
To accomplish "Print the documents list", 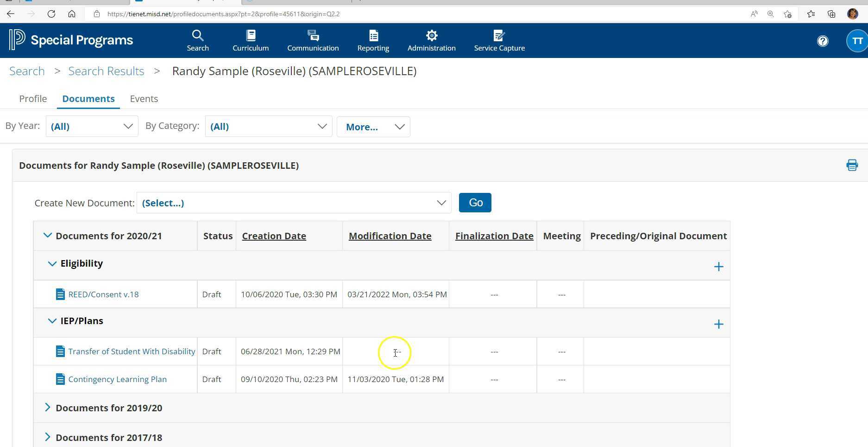I will pos(852,165).
